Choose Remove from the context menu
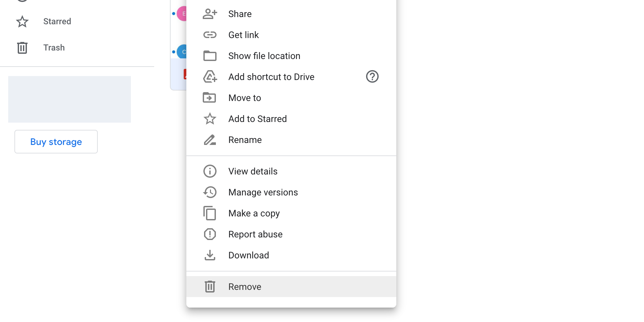Image resolution: width=644 pixels, height=322 pixels. [x=244, y=286]
